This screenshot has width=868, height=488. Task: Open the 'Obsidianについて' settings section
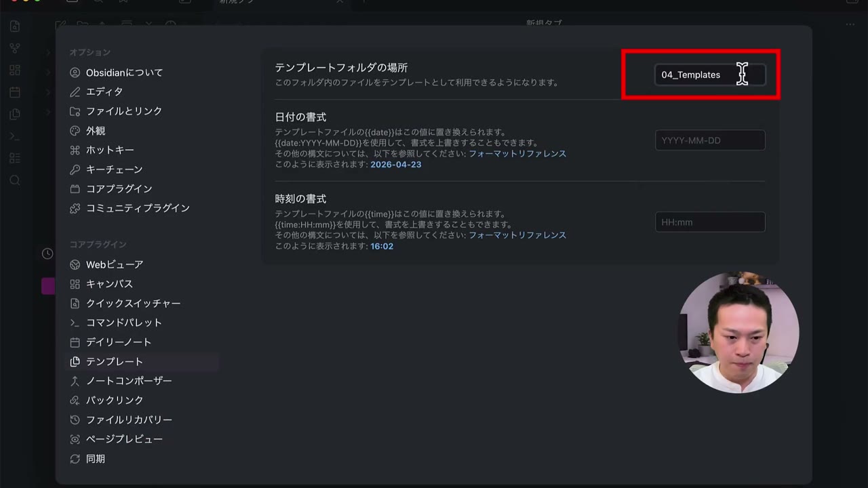point(125,73)
